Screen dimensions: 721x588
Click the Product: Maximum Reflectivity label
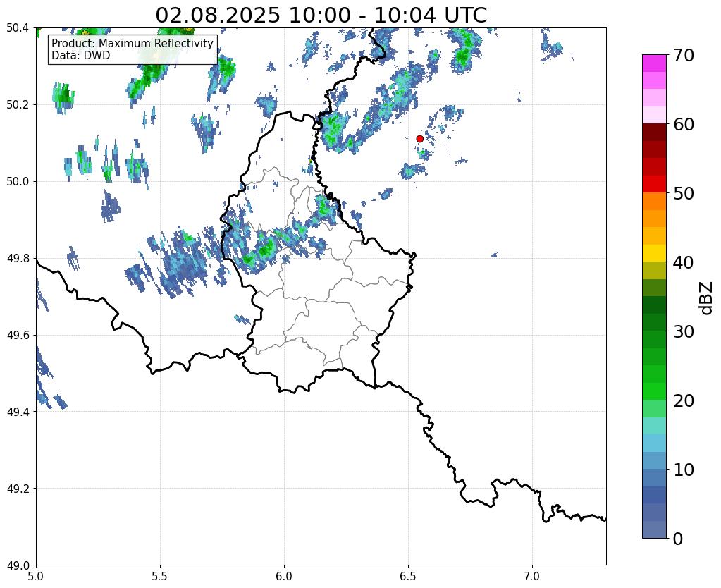click(x=133, y=43)
